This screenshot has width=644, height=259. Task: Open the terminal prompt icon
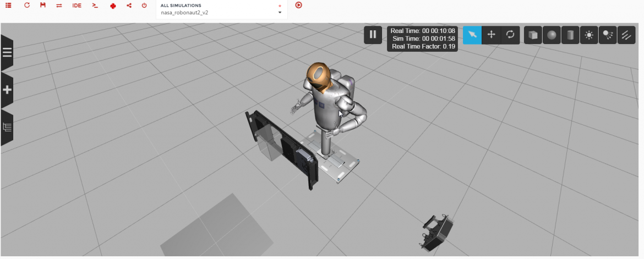(x=95, y=5)
